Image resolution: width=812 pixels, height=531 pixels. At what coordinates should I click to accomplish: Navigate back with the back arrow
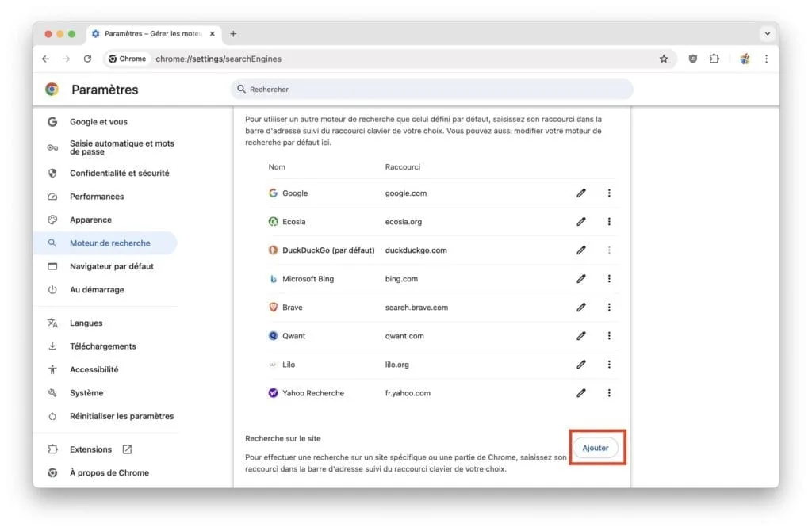coord(45,59)
